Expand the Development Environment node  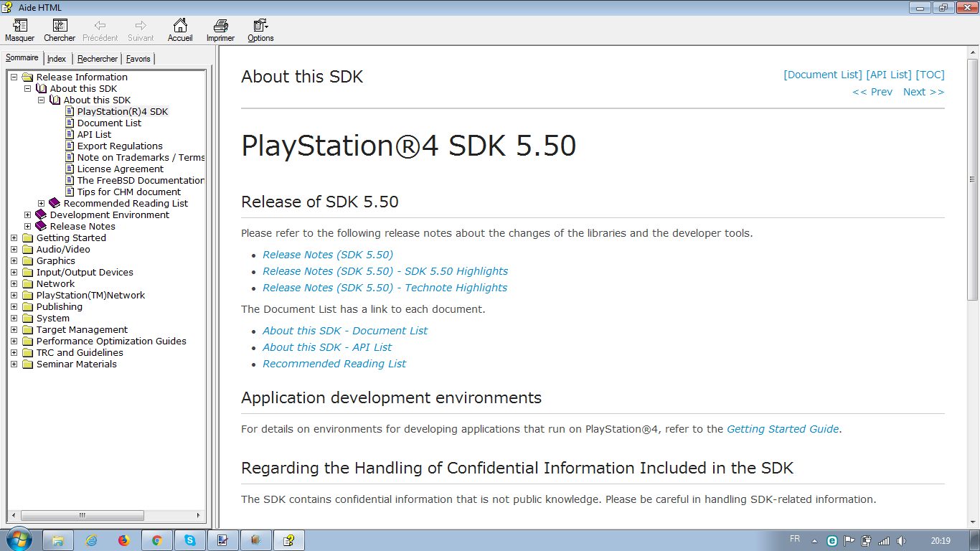click(x=28, y=215)
